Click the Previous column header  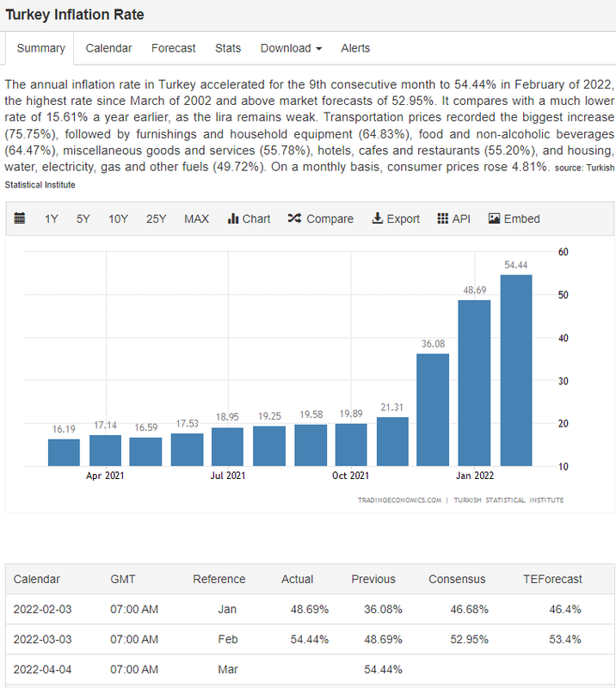pyautogui.click(x=373, y=579)
